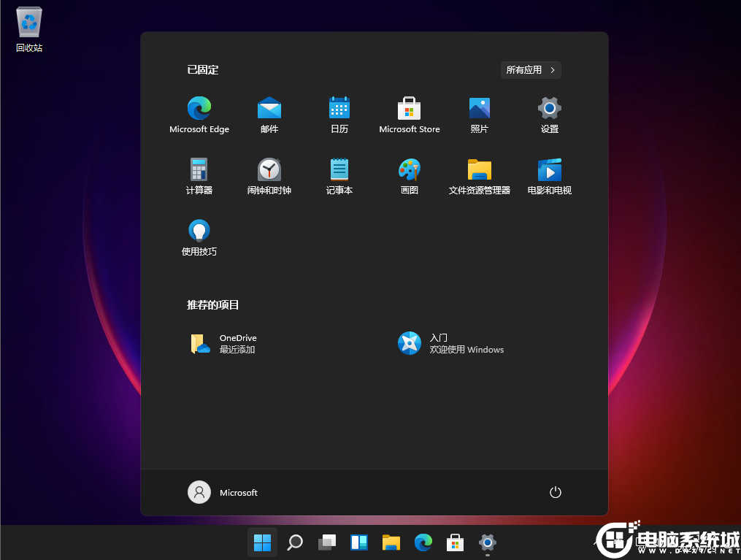Open Settings from the taskbar
Image resolution: width=741 pixels, height=560 pixels.
point(487,542)
